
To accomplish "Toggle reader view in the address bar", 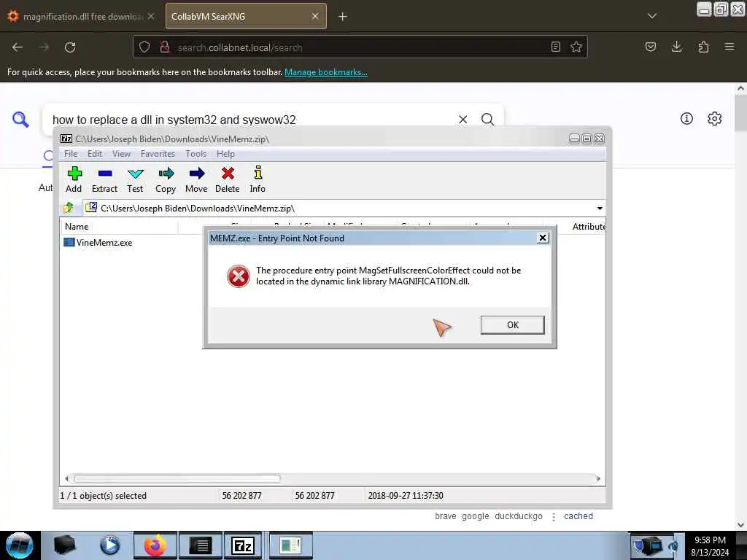I will point(555,47).
